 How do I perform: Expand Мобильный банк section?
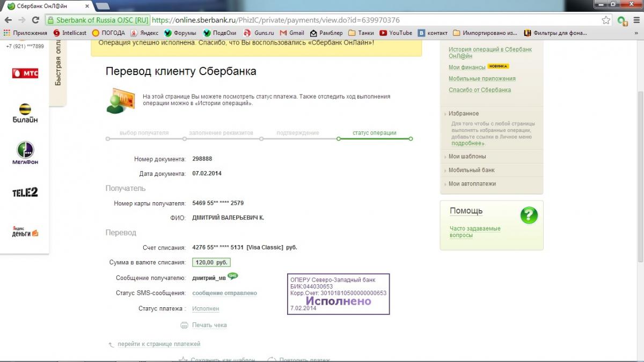coord(471,170)
